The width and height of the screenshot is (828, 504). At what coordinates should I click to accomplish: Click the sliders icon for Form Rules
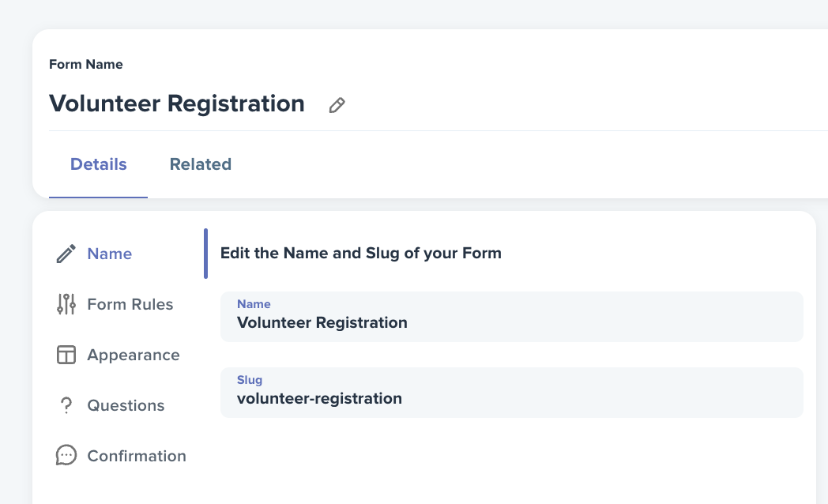click(x=66, y=304)
